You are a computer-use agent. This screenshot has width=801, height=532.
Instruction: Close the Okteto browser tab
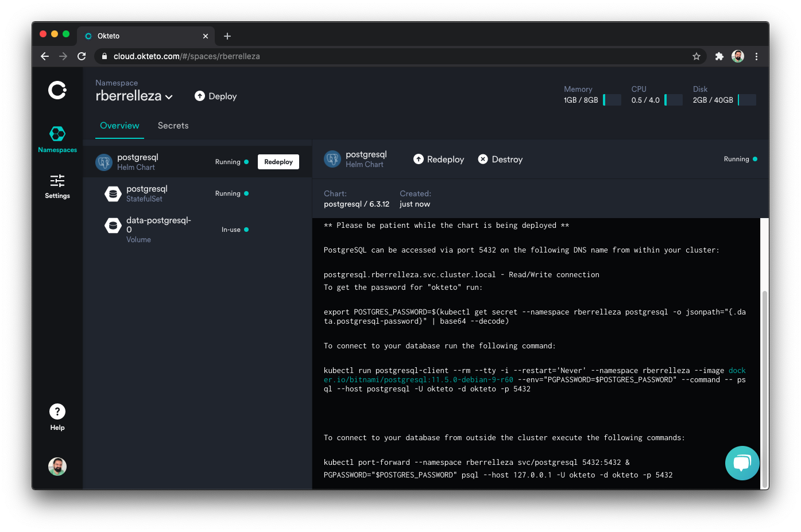206,36
